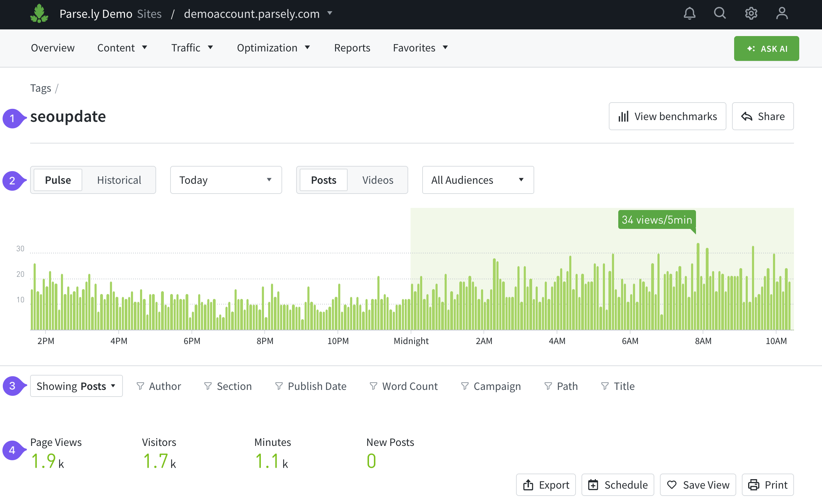Click the View benchmarks button
Viewport: 822px width, 504px height.
point(667,116)
